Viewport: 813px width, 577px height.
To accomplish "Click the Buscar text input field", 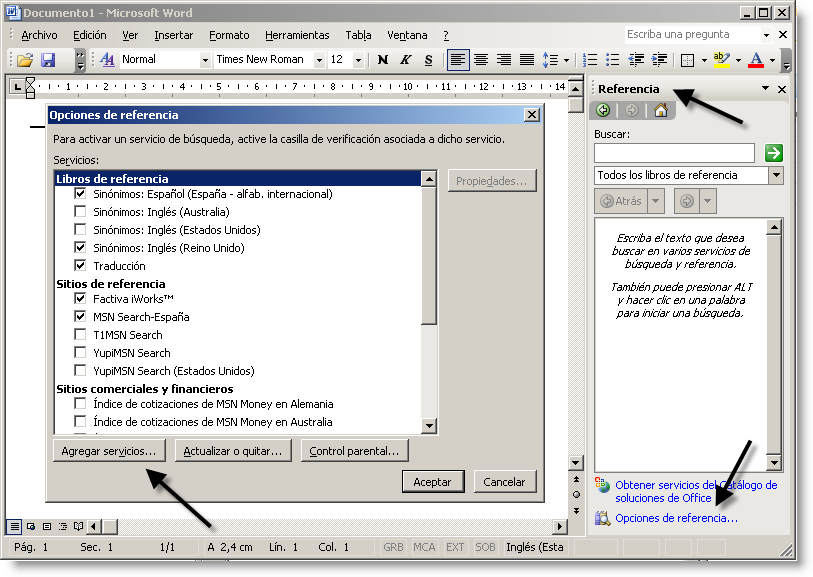I will (x=674, y=153).
